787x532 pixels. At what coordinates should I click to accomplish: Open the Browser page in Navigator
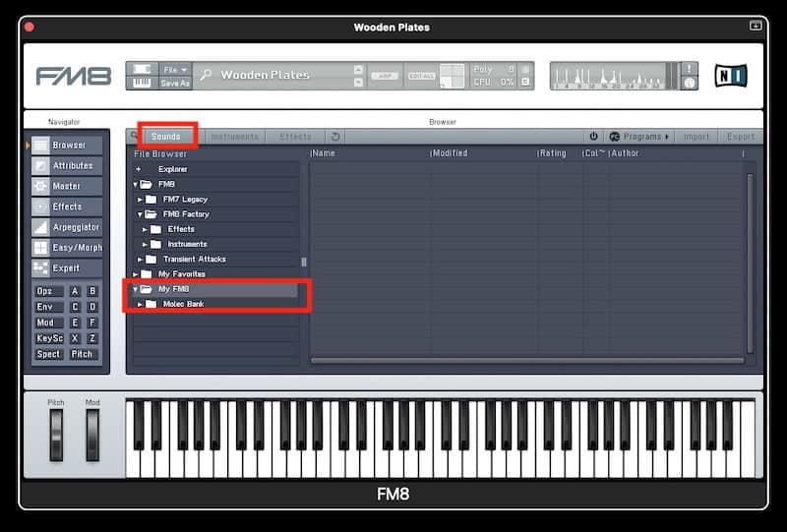coord(67,145)
